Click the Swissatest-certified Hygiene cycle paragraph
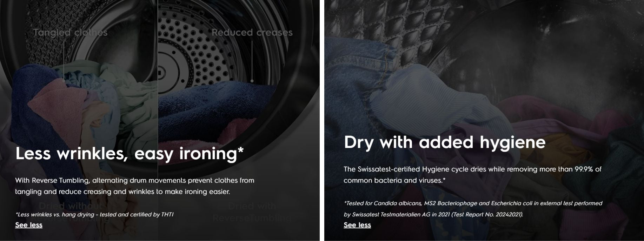The width and height of the screenshot is (644, 241). (x=472, y=175)
